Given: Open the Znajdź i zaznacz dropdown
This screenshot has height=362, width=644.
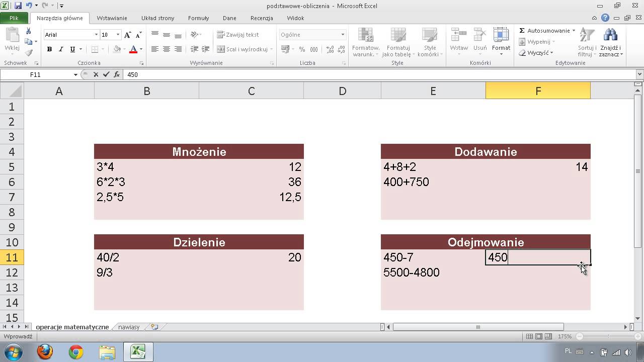Looking at the screenshot, I should [x=610, y=42].
